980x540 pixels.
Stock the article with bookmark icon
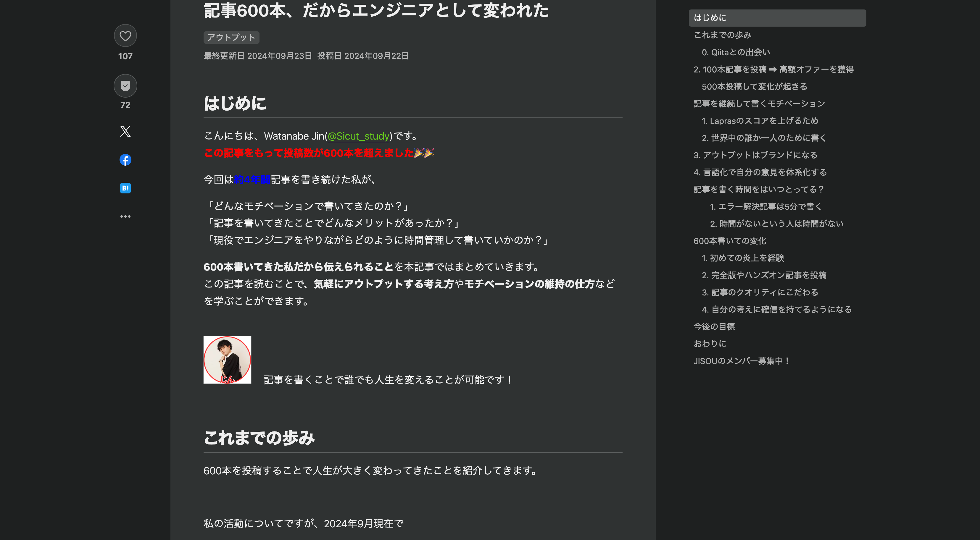(125, 86)
